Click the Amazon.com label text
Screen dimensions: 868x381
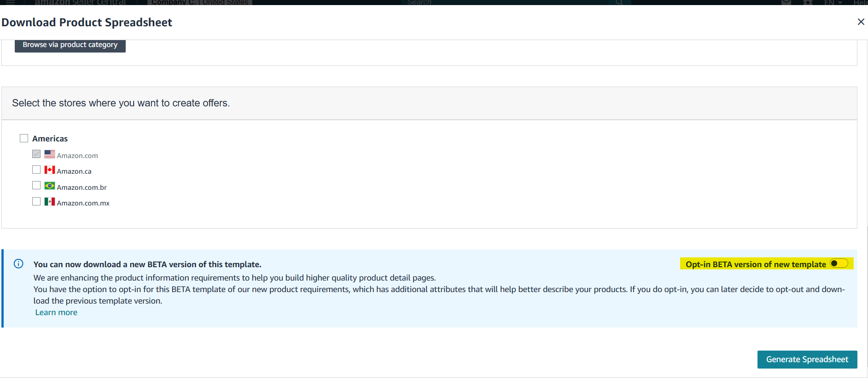coord(77,156)
